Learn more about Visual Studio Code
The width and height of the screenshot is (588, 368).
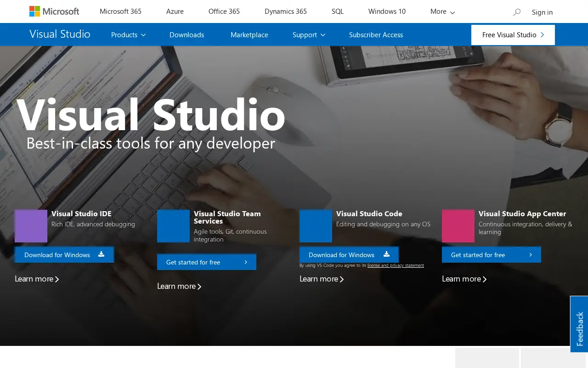tap(322, 279)
